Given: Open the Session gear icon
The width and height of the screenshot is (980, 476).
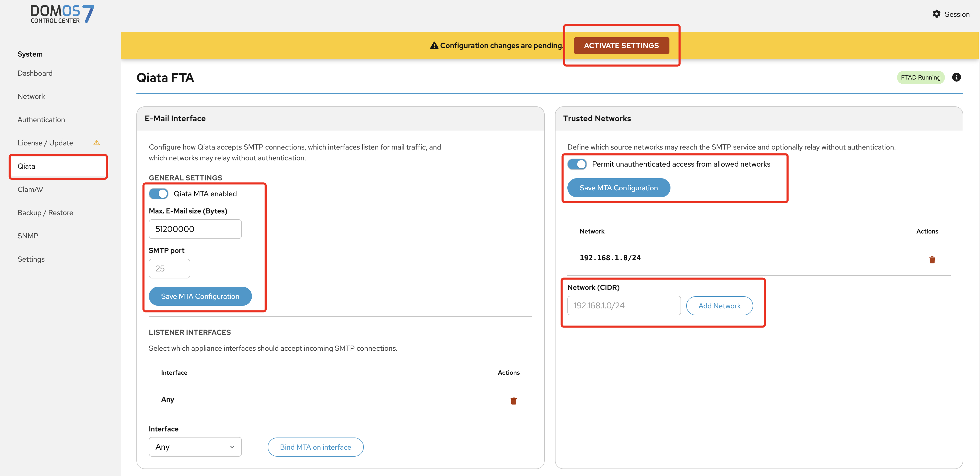Looking at the screenshot, I should tap(936, 14).
